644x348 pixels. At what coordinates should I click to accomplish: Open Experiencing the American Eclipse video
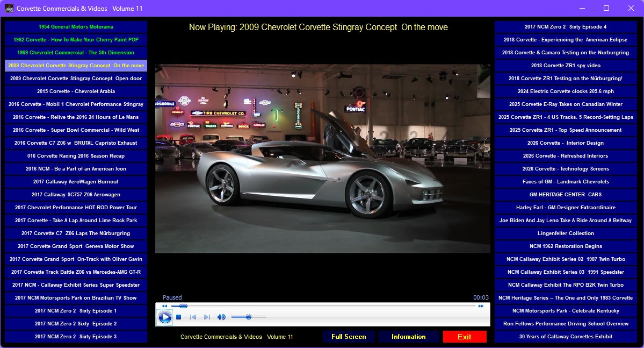pyautogui.click(x=566, y=39)
